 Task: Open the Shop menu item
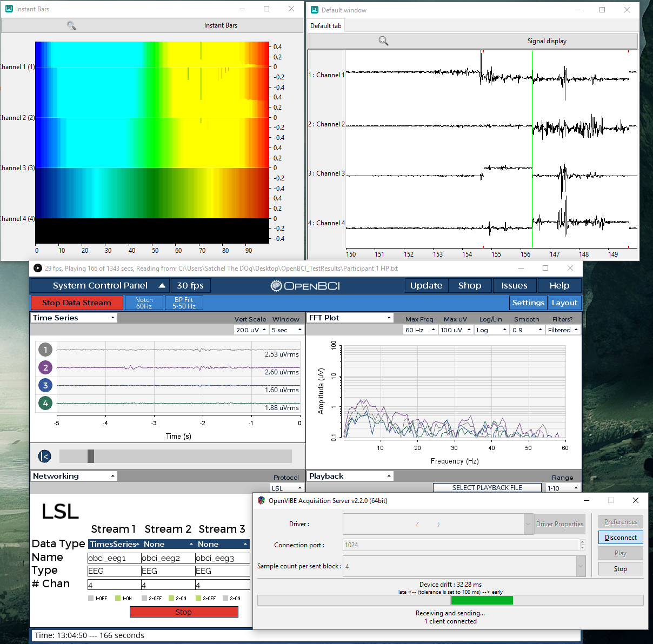470,285
